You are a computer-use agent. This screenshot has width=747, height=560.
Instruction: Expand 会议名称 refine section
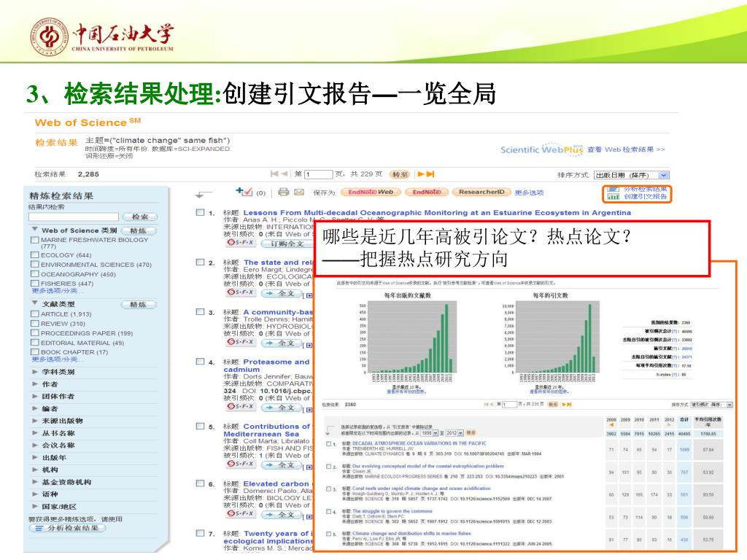(x=35, y=446)
